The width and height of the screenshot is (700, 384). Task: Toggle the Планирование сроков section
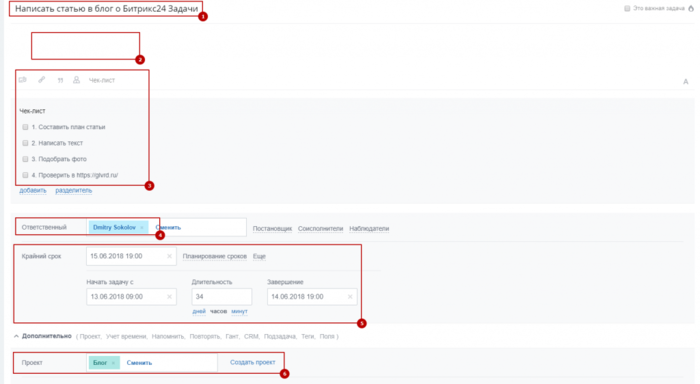[x=215, y=256]
